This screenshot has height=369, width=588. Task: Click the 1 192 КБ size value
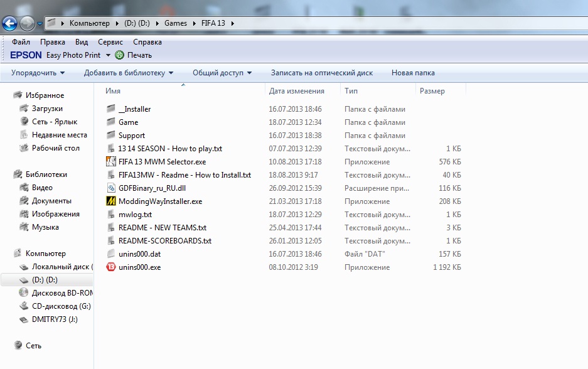click(x=447, y=267)
